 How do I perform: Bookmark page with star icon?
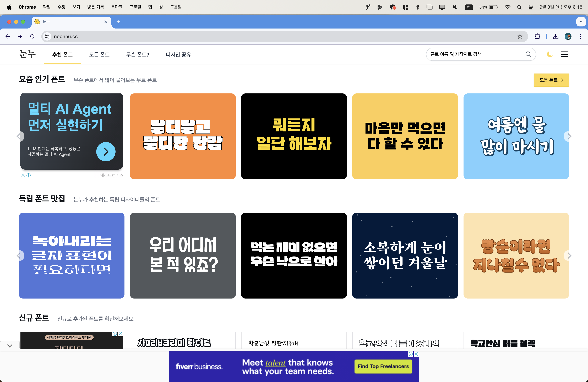tap(520, 37)
